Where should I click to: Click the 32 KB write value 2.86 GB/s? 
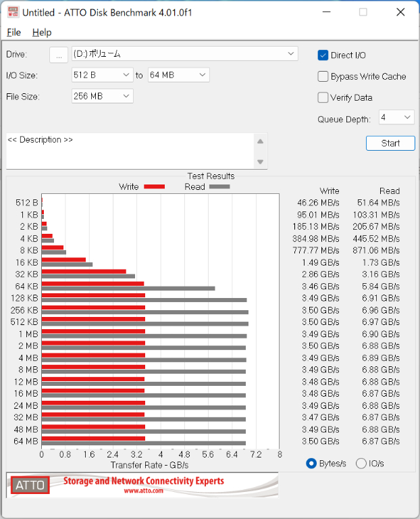pos(321,274)
